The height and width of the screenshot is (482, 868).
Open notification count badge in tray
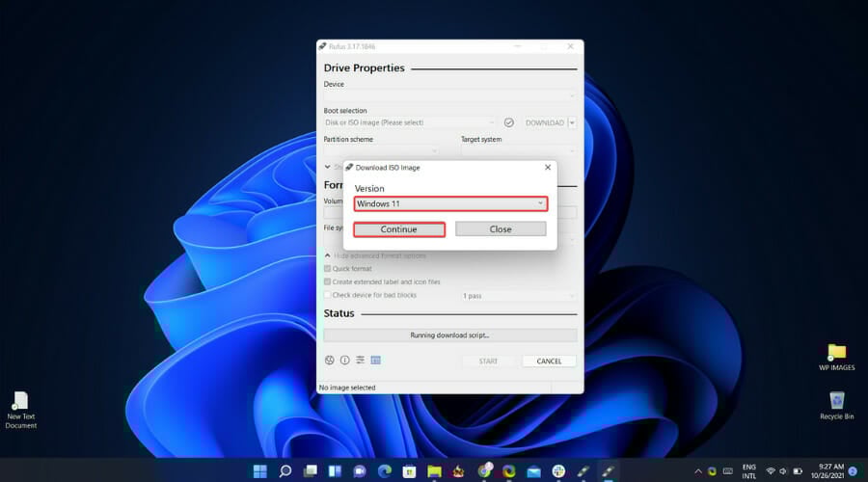coord(853,471)
